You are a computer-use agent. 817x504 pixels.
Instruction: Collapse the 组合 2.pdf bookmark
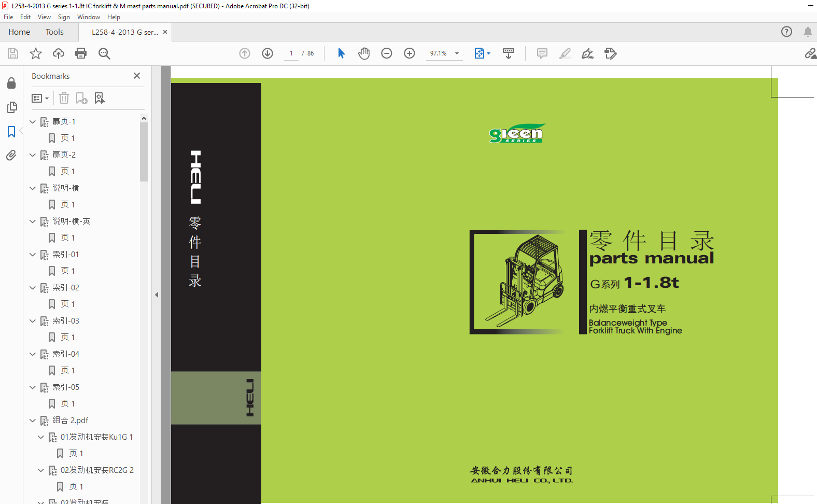(x=33, y=421)
